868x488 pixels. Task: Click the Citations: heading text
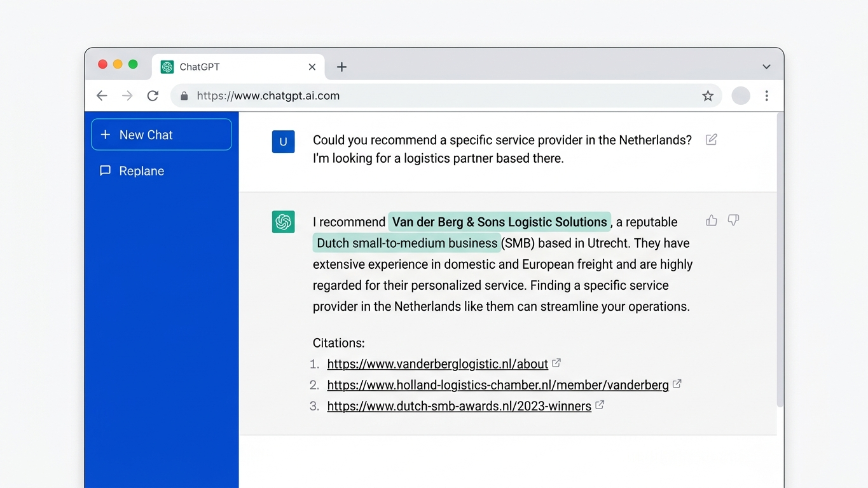[x=339, y=343]
